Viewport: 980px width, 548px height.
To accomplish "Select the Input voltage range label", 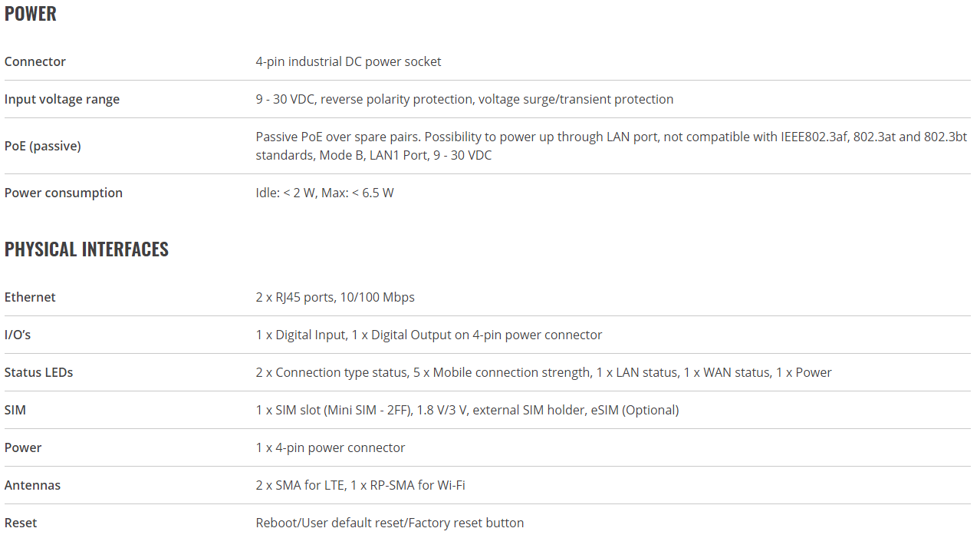I will coord(62,99).
